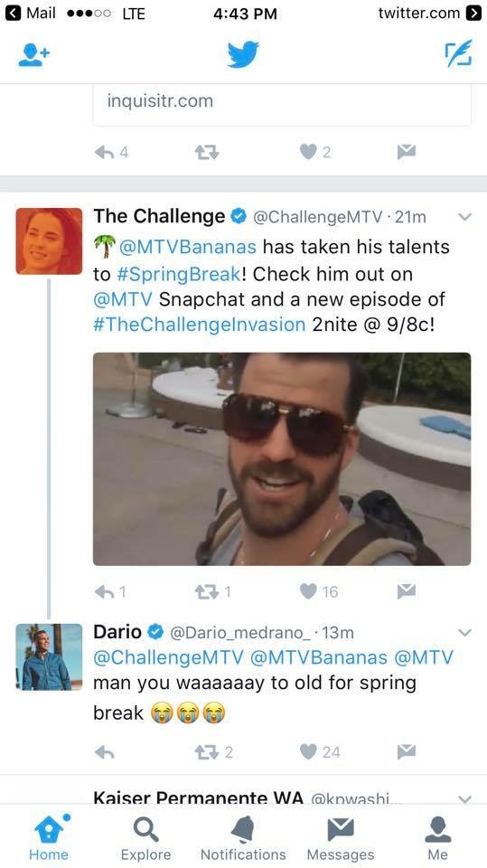Open the compose tweet quill icon
The width and height of the screenshot is (487, 868).
[459, 53]
